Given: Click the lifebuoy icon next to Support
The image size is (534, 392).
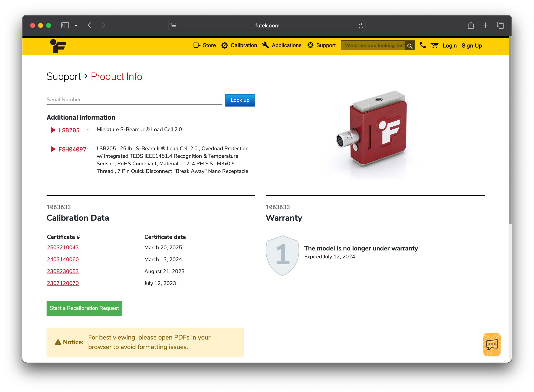Looking at the screenshot, I should (310, 45).
